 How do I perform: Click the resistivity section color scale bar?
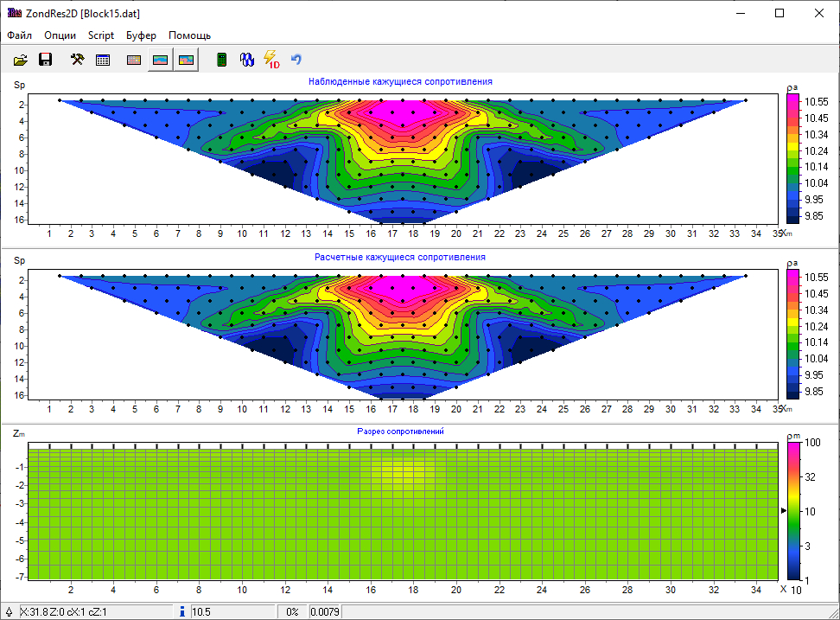(x=793, y=511)
